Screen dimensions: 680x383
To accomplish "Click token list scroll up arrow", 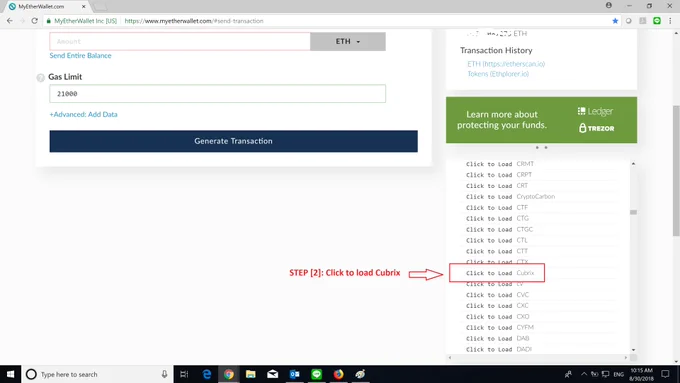I will pos(634,164).
